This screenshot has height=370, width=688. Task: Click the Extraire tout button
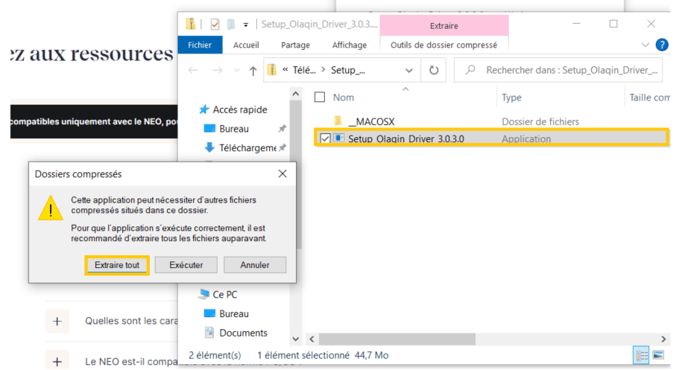117,265
